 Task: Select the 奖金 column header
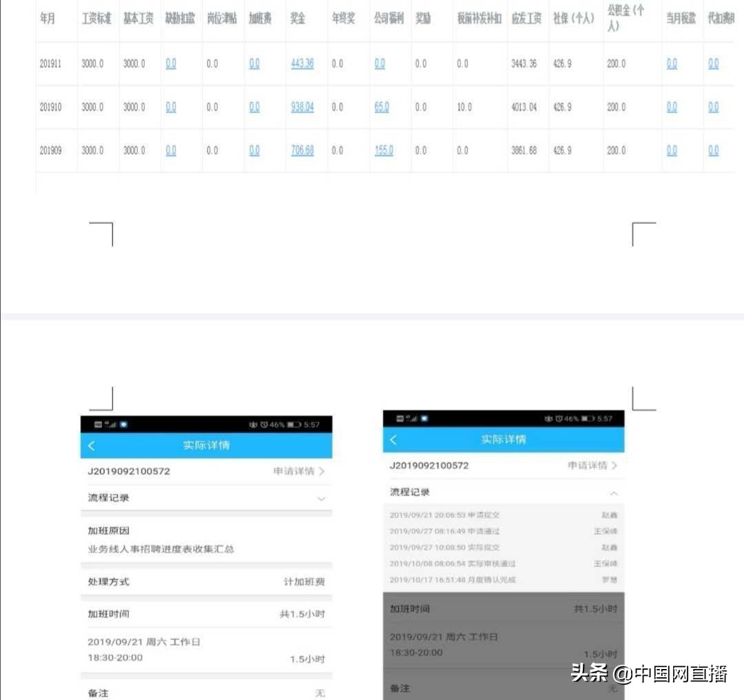point(298,19)
